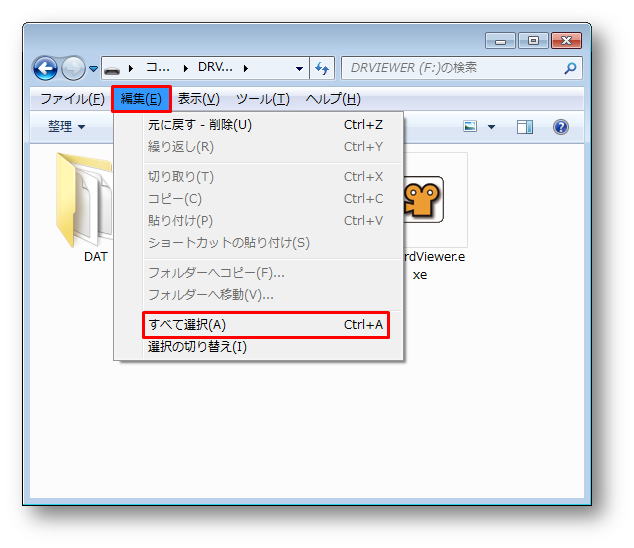Open the address bar history dropdown

[x=299, y=69]
